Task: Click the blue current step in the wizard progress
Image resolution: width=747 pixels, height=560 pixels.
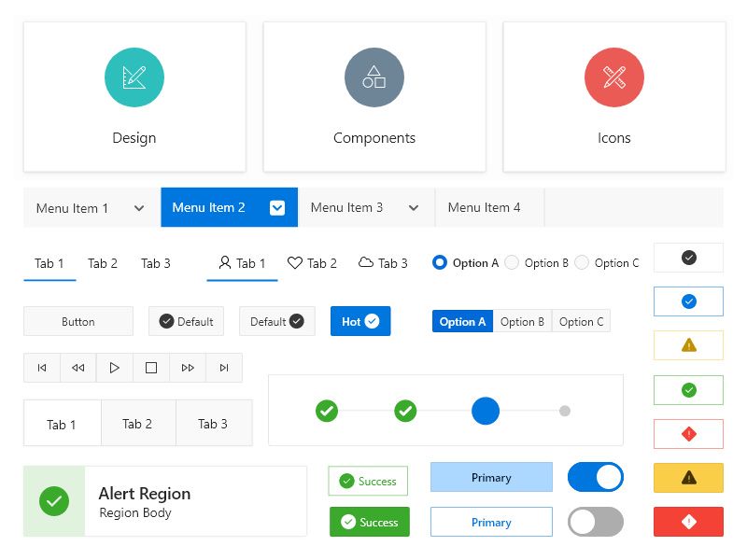Action: [x=486, y=411]
